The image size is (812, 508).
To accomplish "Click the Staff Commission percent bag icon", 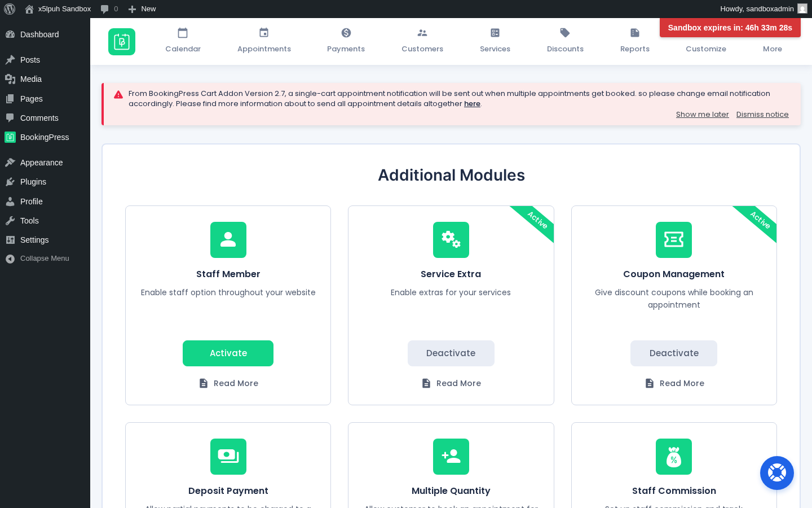I will [674, 457].
